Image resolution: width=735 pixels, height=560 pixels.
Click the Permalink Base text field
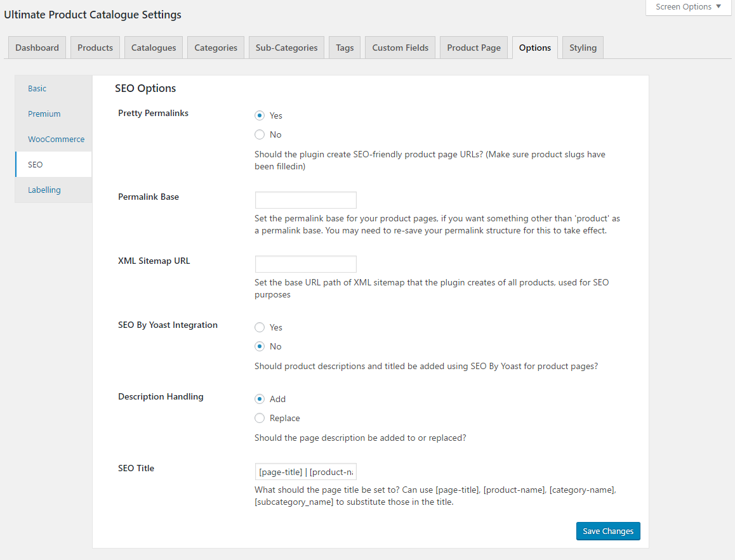click(305, 200)
